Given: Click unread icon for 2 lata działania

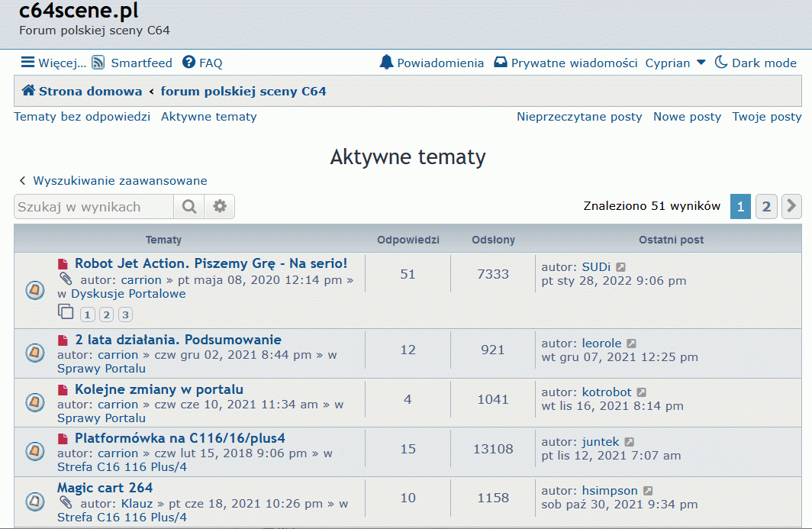Looking at the screenshot, I should pyautogui.click(x=63, y=340).
